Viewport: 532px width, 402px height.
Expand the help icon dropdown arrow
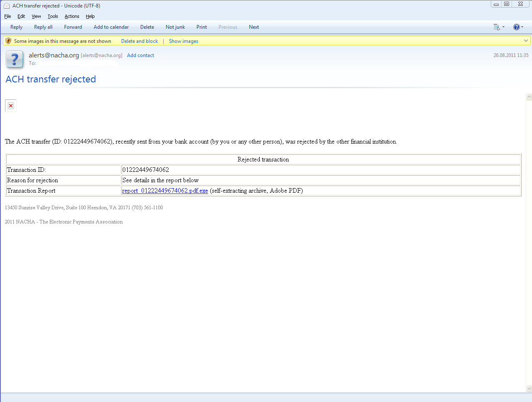click(x=522, y=27)
